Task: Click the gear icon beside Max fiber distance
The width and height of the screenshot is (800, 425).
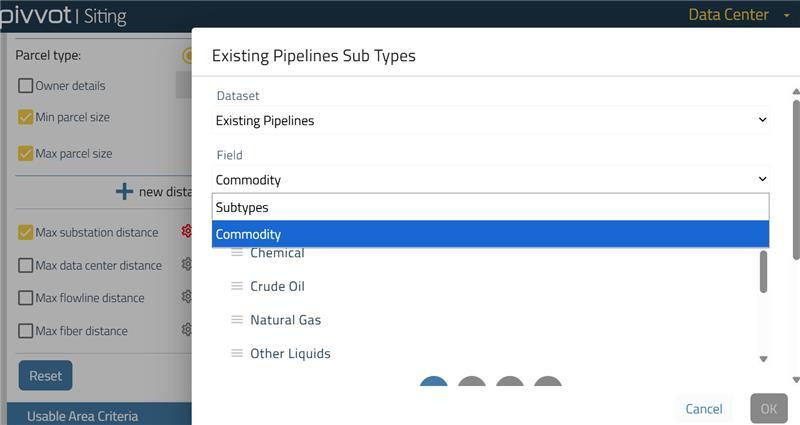Action: (x=186, y=330)
